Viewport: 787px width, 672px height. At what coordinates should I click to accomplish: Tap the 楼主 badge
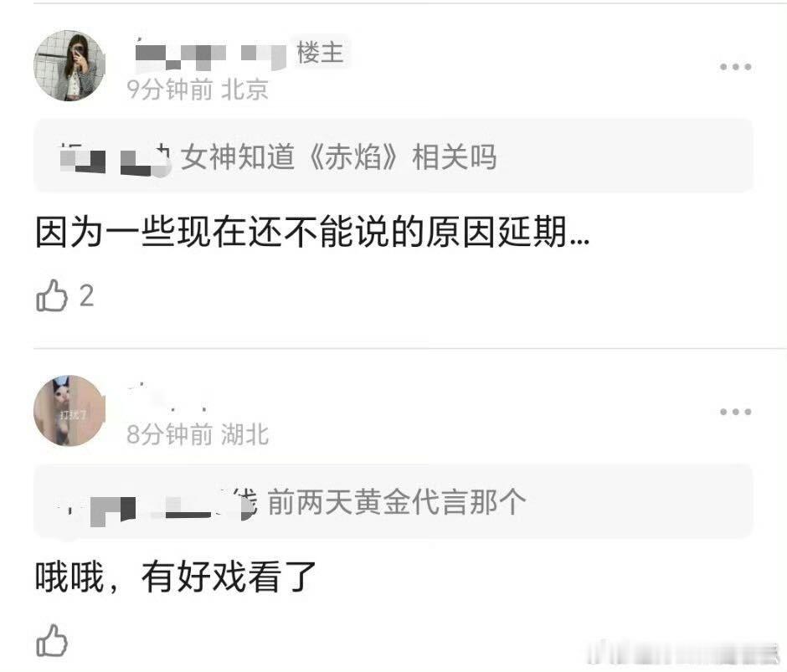point(320,53)
